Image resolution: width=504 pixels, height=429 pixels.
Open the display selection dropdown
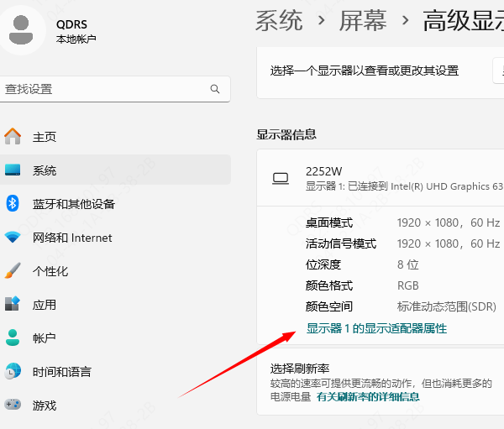[x=497, y=71]
